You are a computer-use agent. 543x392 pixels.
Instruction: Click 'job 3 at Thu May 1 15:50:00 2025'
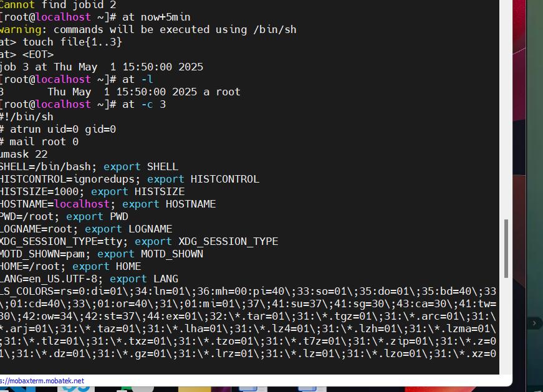pos(102,67)
